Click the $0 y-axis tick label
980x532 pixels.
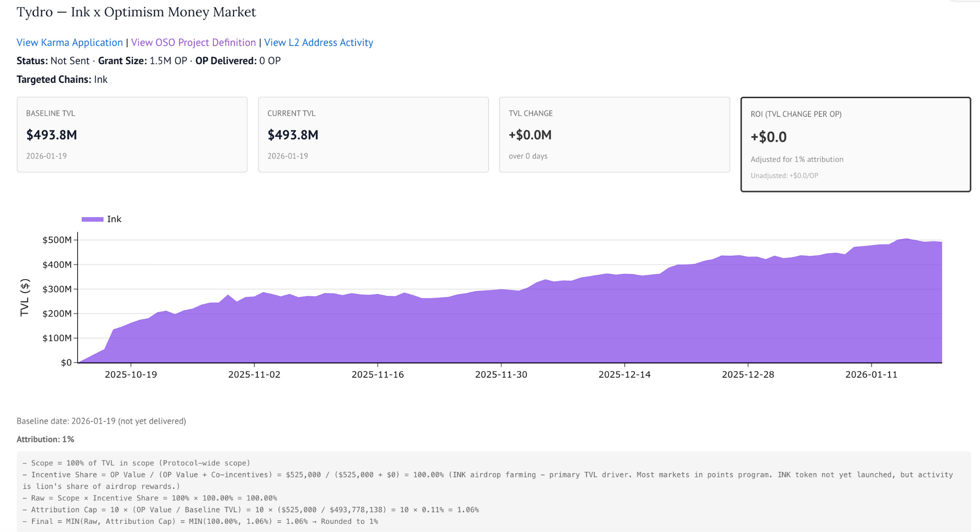click(x=66, y=362)
